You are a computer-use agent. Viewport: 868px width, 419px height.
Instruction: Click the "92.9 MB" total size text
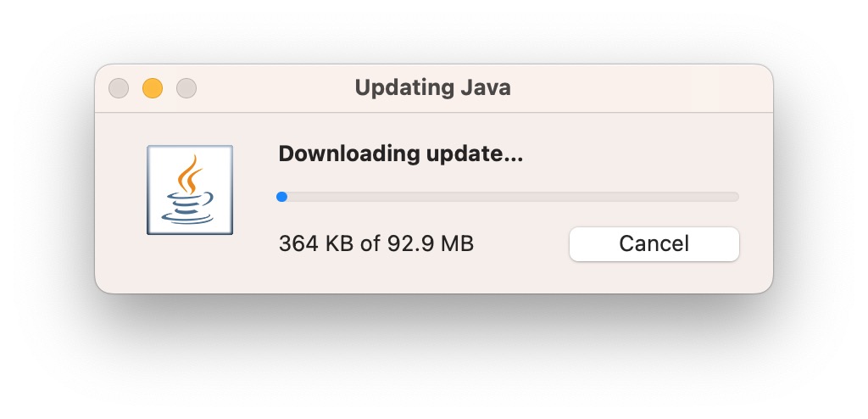pyautogui.click(x=431, y=244)
